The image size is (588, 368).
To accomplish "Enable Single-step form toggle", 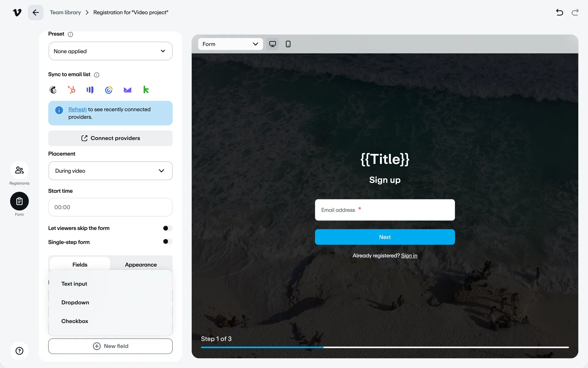I will (168, 242).
